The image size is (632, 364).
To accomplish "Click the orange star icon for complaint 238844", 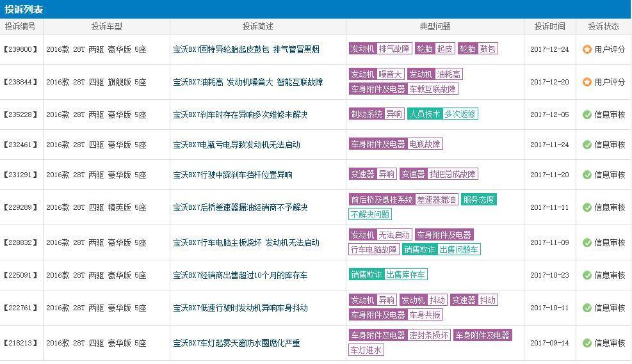I will [x=587, y=82].
